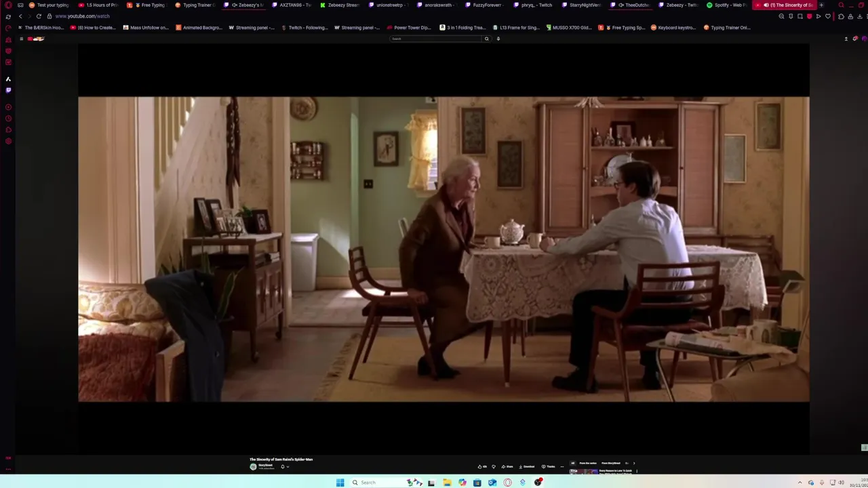
Task: Click the YouTube search field
Action: [x=436, y=39]
